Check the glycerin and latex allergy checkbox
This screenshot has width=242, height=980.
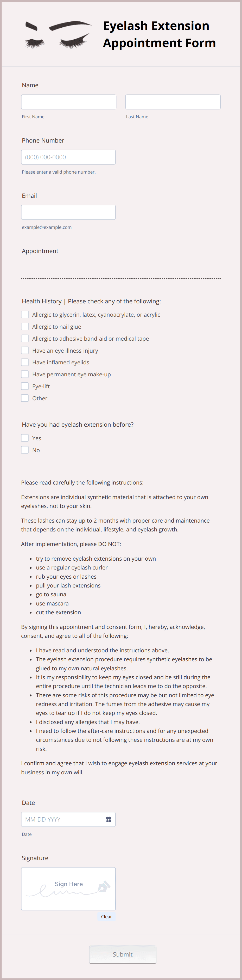[25, 314]
